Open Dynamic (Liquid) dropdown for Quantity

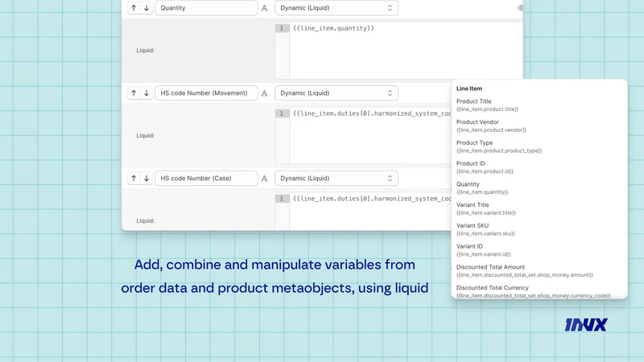tap(336, 8)
